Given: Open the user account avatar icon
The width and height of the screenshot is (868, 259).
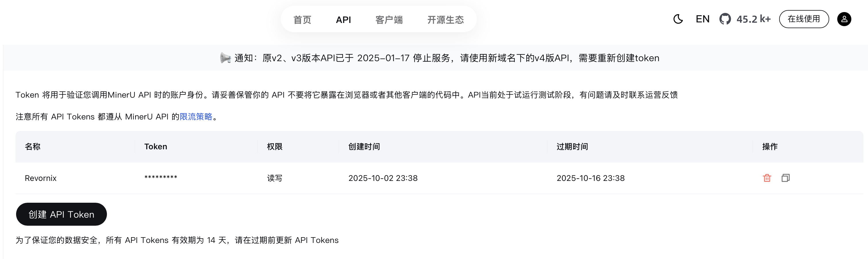Looking at the screenshot, I should 844,19.
